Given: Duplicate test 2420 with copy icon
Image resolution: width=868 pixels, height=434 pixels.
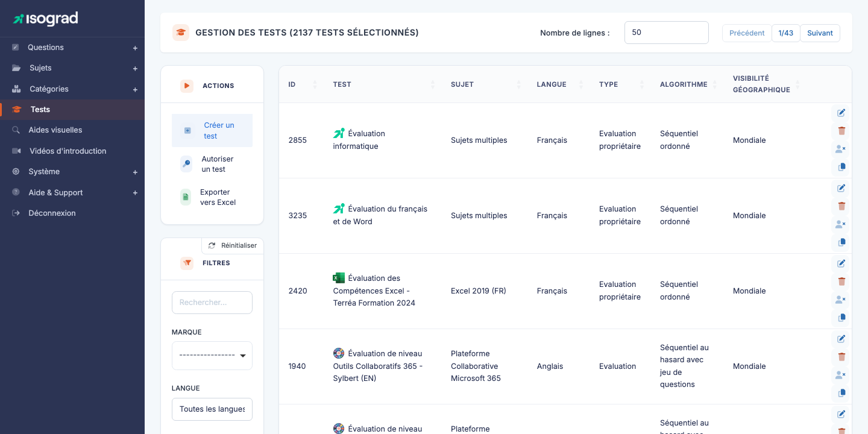Looking at the screenshot, I should (841, 318).
